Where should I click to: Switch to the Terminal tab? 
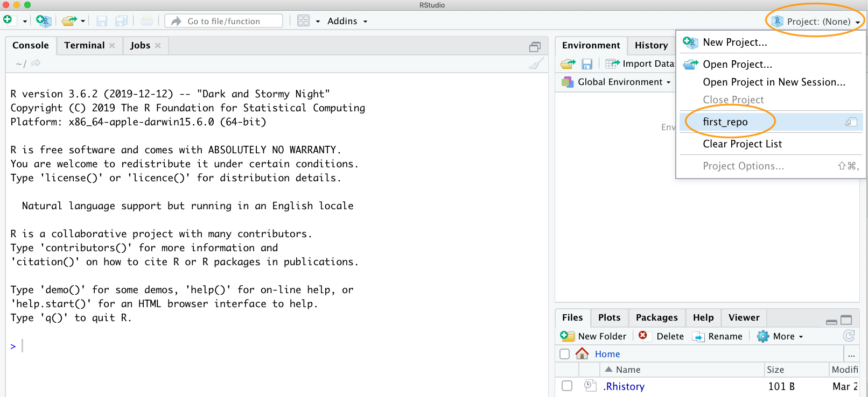tap(85, 45)
